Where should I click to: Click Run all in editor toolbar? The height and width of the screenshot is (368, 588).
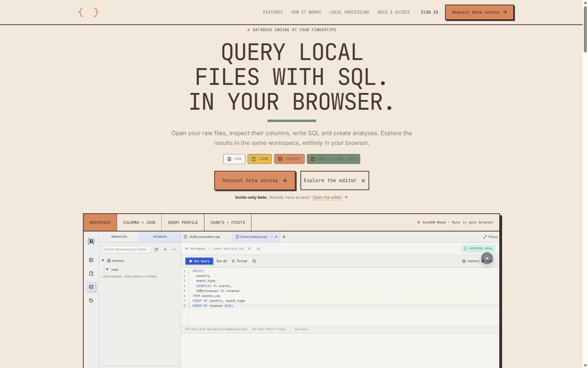[x=222, y=261]
